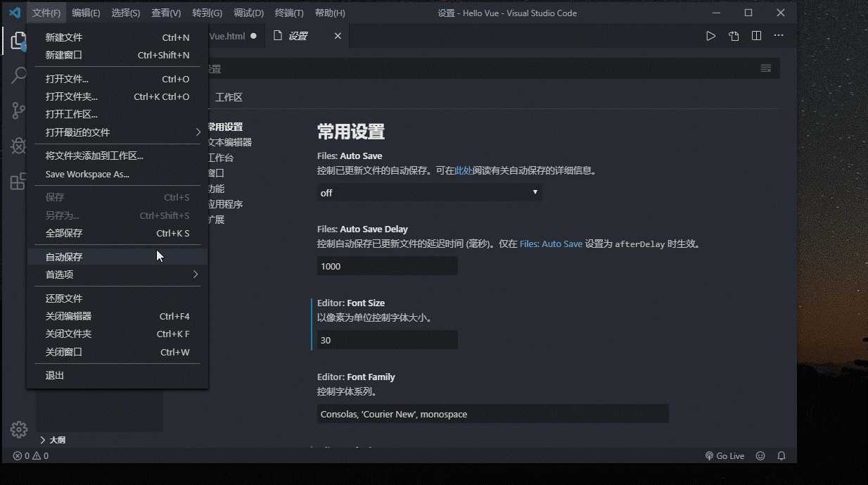Click the filter icon in settings search bar
Image resolution: width=868 pixels, height=485 pixels.
click(x=766, y=68)
